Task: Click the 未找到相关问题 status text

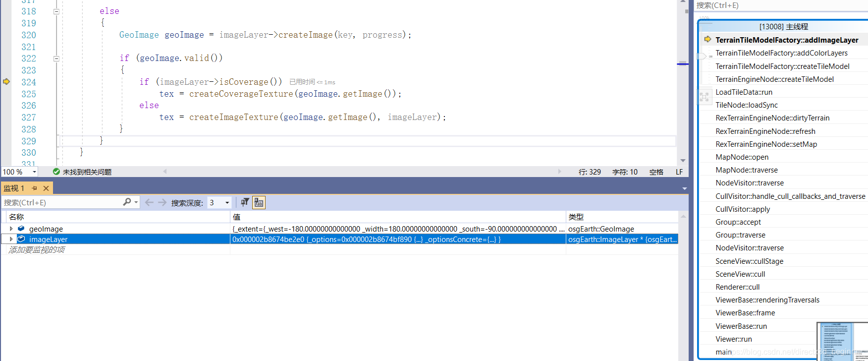Action: [x=87, y=172]
